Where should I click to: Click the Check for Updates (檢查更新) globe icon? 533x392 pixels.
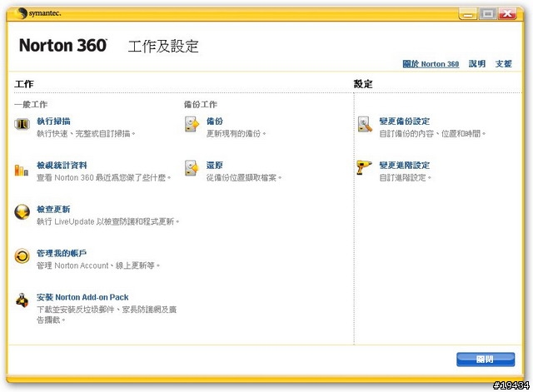[x=22, y=212]
